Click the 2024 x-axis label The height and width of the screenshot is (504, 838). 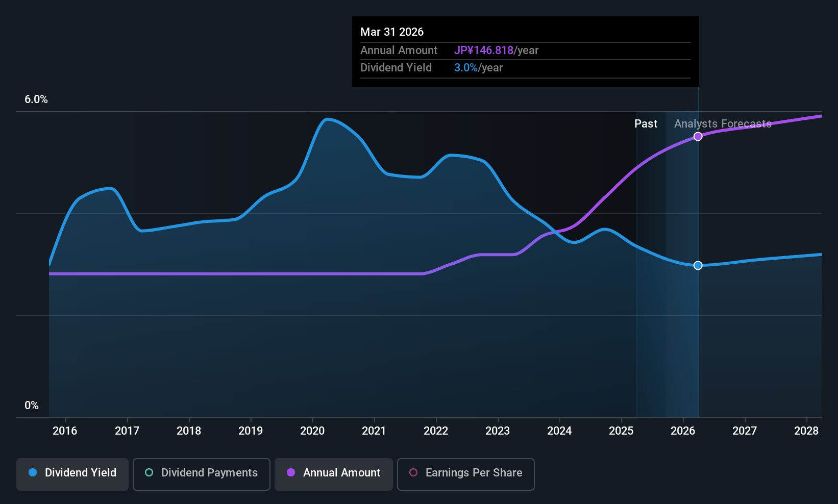pos(559,431)
